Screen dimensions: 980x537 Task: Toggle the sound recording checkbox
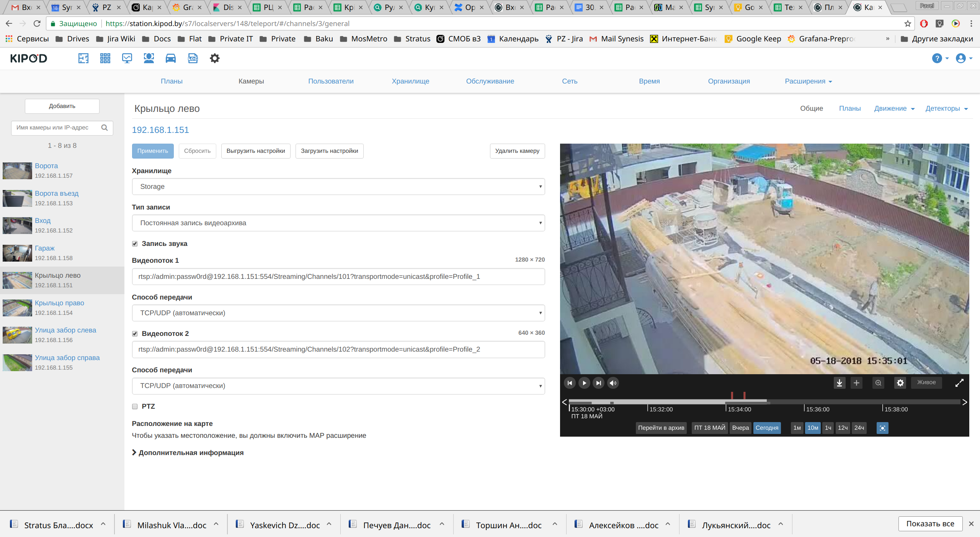pos(135,244)
